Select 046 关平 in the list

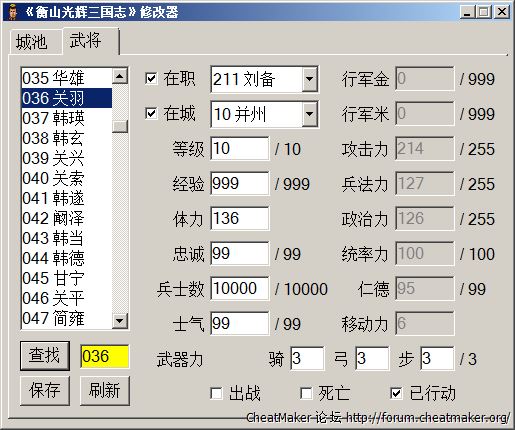pyautogui.click(x=67, y=298)
